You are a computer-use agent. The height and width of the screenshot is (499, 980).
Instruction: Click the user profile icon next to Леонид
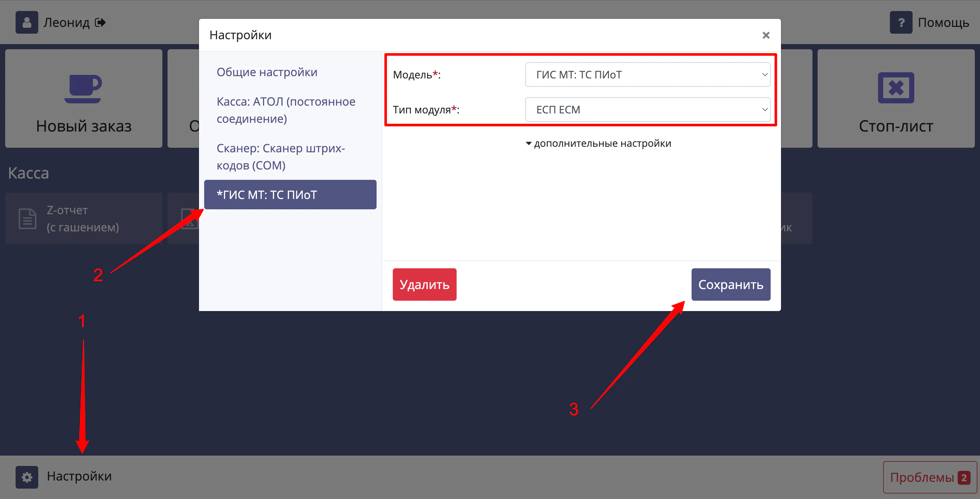point(27,22)
